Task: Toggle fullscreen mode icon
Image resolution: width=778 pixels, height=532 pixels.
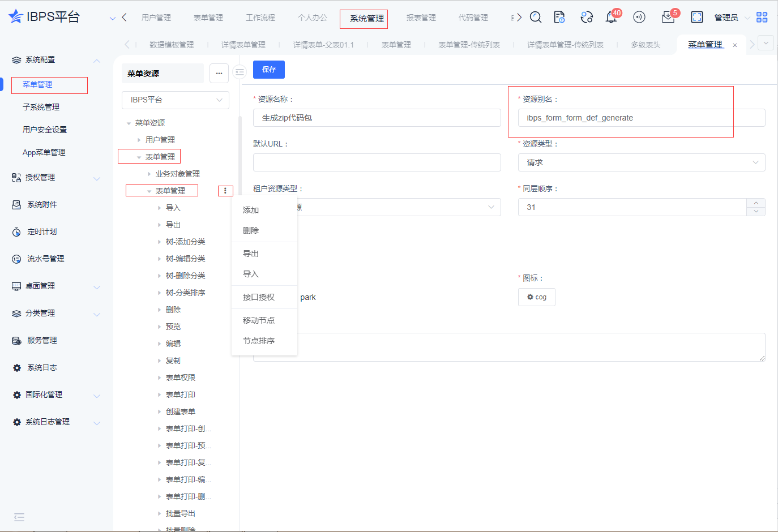Action: 696,18
